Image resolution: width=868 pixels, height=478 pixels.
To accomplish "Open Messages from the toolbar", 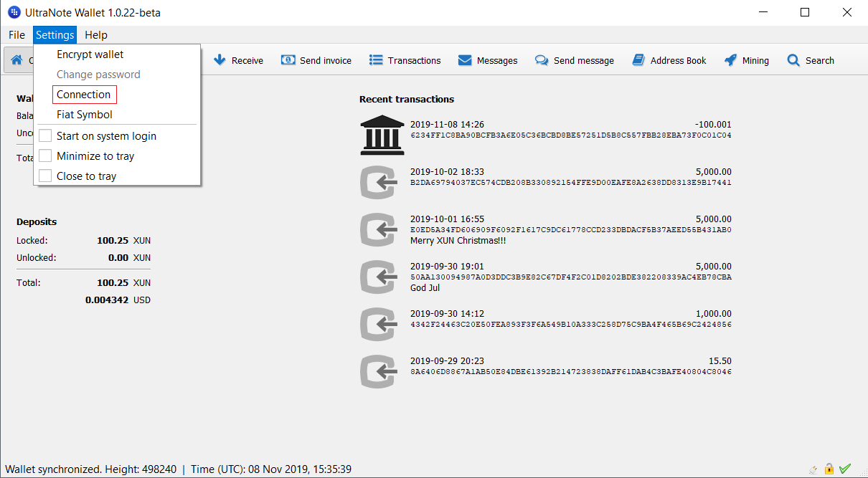I will [488, 61].
